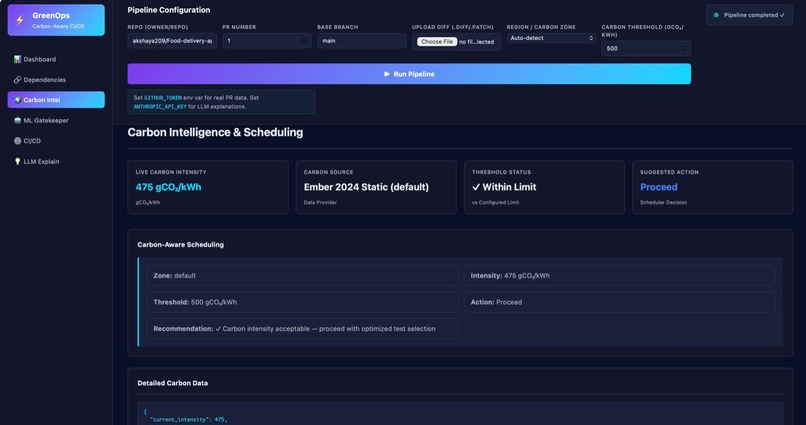The image size is (806, 425).
Task: Click the Action: Proceed row
Action: pyautogui.click(x=619, y=302)
